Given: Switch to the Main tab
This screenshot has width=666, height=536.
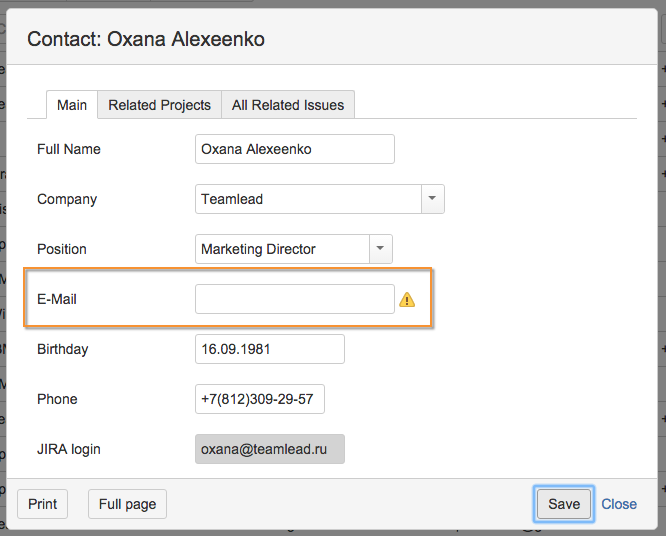Looking at the screenshot, I should point(72,105).
